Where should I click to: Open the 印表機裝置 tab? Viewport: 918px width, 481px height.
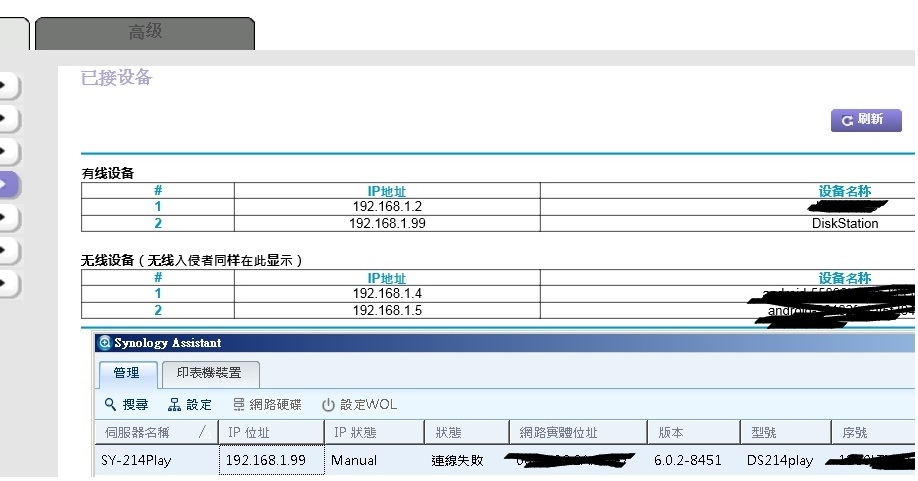(210, 374)
